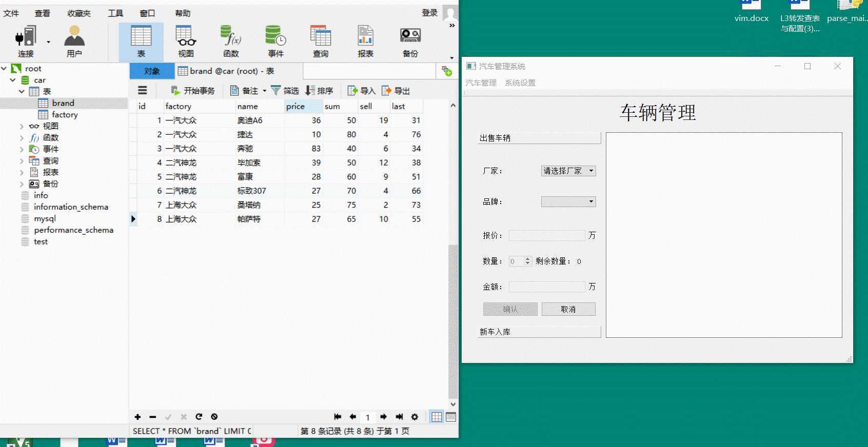Go to last page of records

pos(399,417)
